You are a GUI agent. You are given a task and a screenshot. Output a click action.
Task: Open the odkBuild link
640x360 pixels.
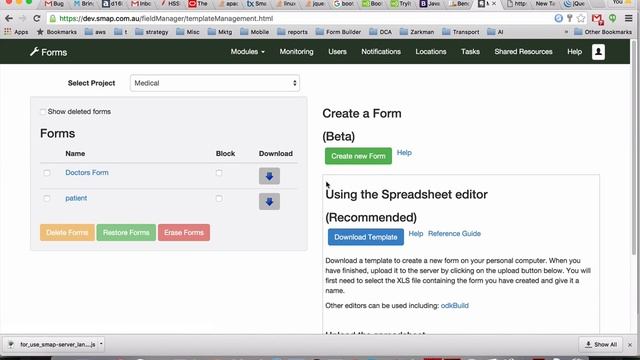455,305
